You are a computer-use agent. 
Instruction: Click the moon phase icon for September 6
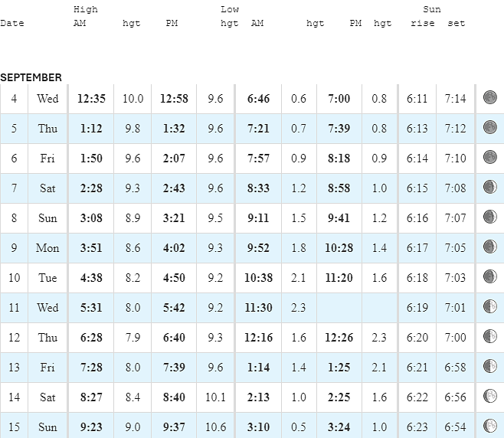click(490, 157)
